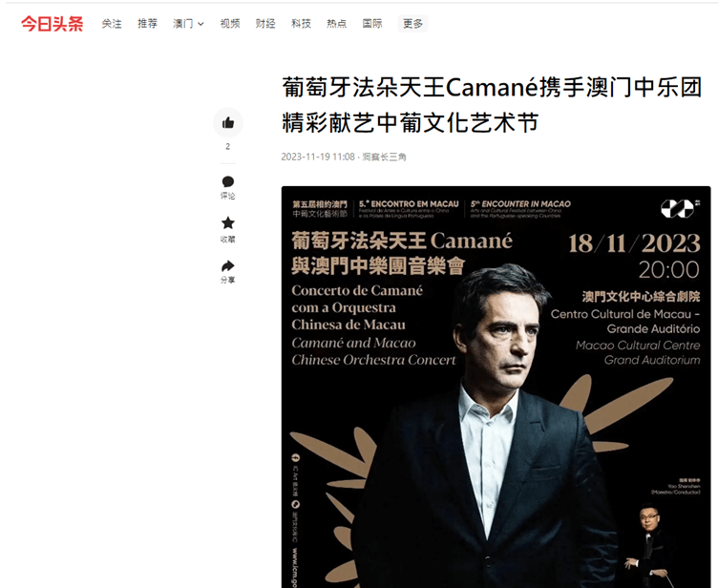Select the 推荐 tab

tap(147, 24)
